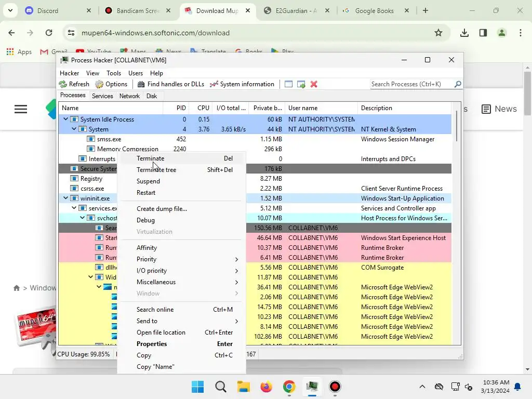532x399 pixels.
Task: Choose Copy "Name" entry
Action: click(x=181, y=367)
